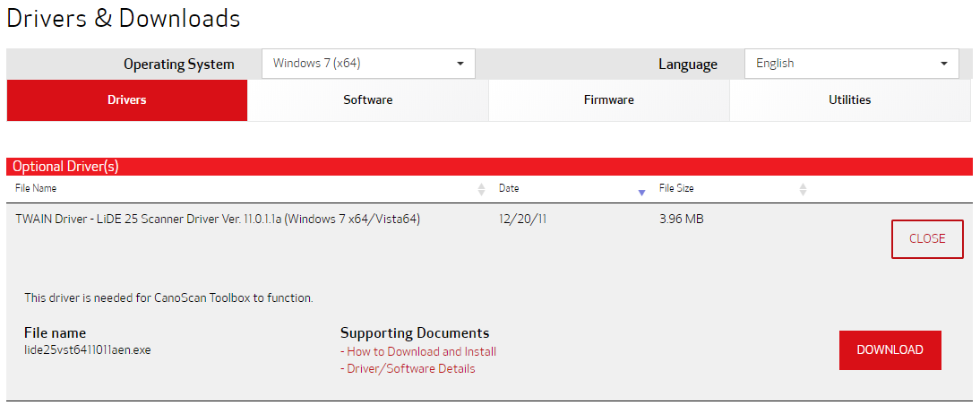The image size is (980, 405).
Task: Click the Drivers & Downloads heading
Action: [x=123, y=18]
